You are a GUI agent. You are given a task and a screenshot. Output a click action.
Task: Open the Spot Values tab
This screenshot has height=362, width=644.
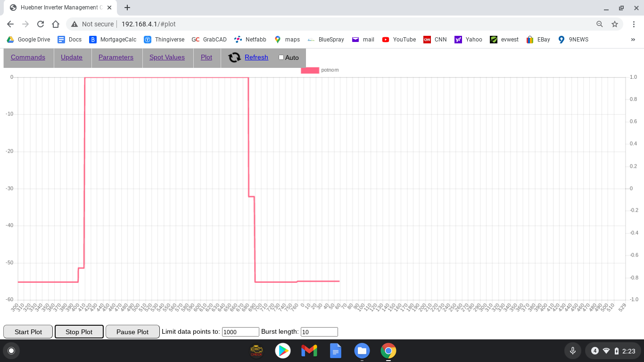[167, 58]
